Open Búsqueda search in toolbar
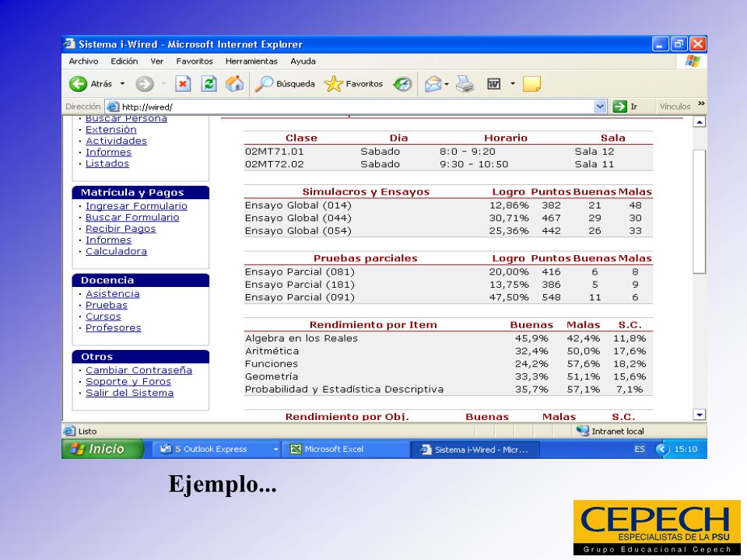This screenshot has width=747, height=560. pos(285,84)
